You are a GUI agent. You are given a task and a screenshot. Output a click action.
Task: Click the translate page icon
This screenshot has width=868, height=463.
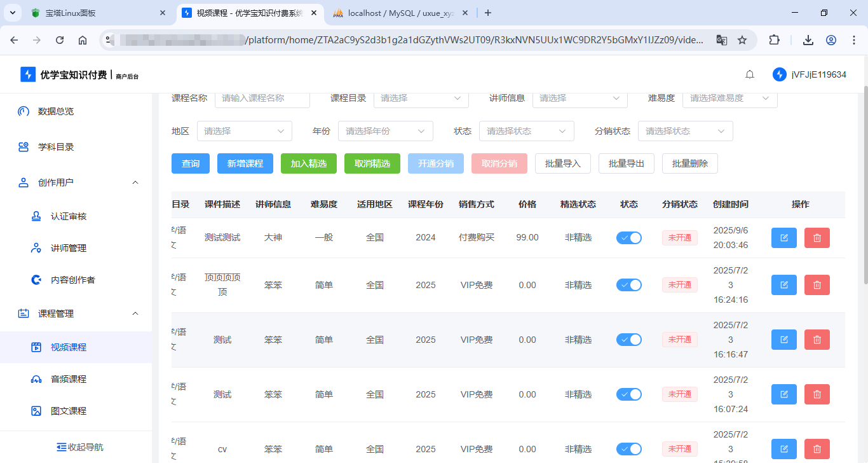[x=722, y=40]
